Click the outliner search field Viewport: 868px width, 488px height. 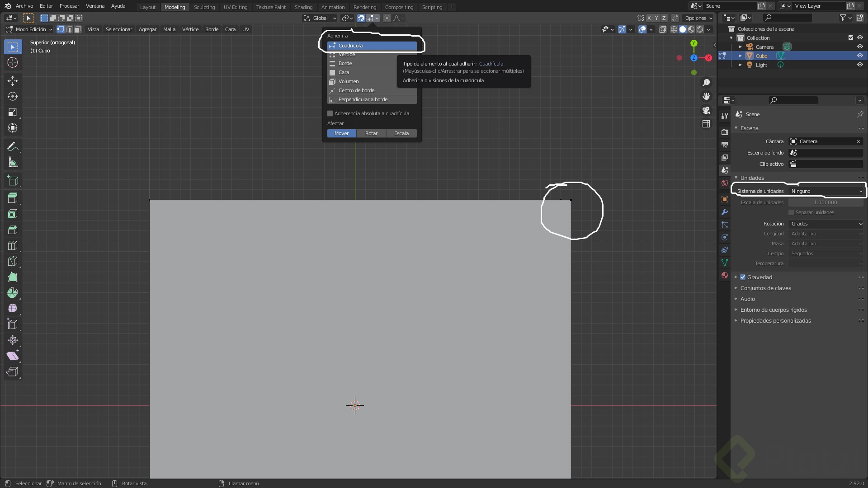click(x=791, y=18)
